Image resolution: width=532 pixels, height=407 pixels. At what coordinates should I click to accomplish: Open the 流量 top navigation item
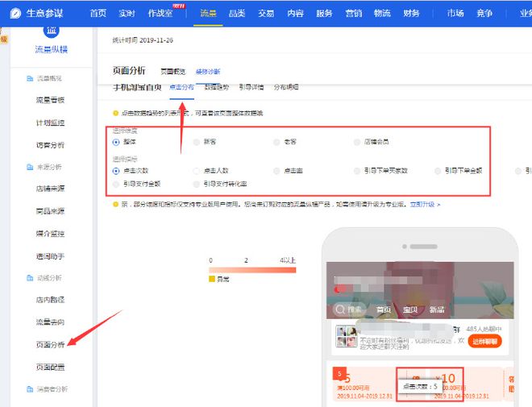[208, 14]
